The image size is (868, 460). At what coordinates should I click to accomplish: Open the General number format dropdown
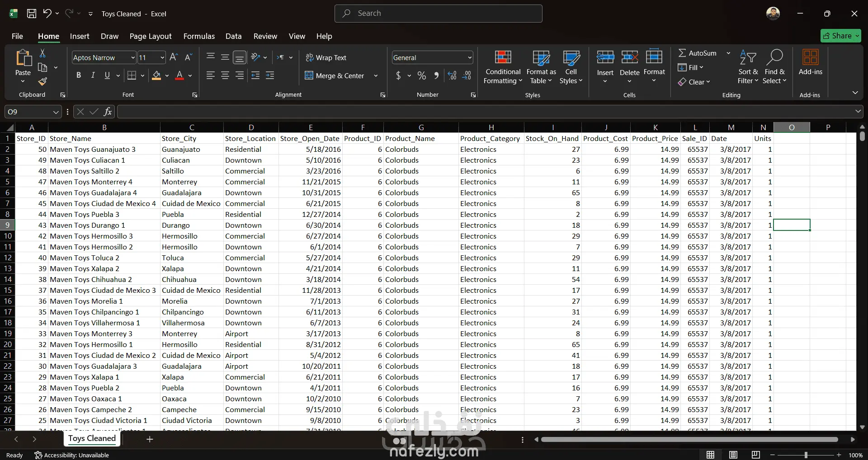470,57
